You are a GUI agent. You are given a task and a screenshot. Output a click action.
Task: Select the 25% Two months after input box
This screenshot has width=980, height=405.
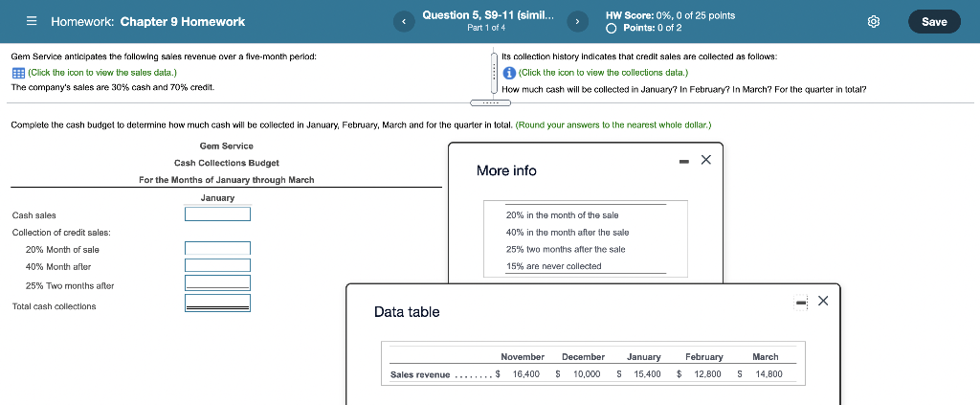click(x=217, y=283)
